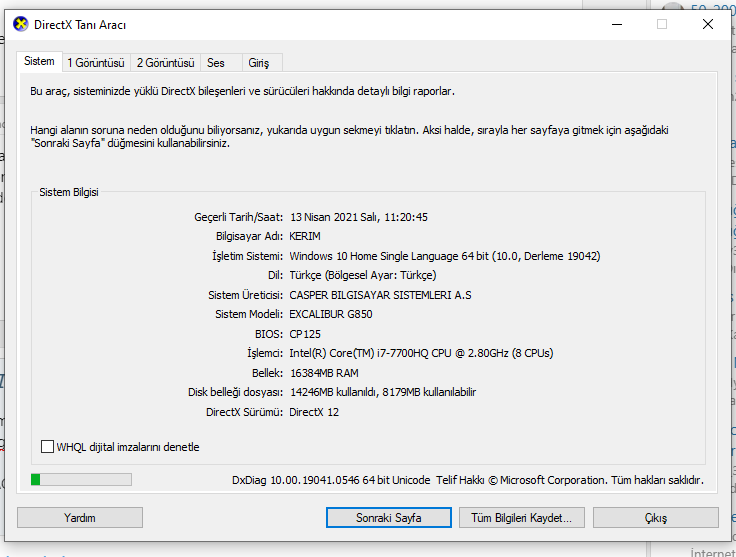
Task: Select system model EXCALIBUR G850
Action: click(331, 314)
